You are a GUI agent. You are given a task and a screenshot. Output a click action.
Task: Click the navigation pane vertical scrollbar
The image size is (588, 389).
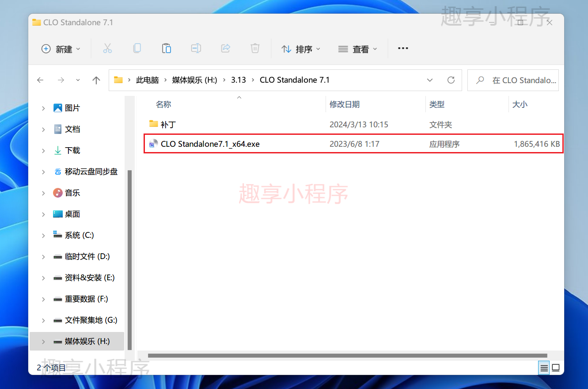(x=129, y=260)
